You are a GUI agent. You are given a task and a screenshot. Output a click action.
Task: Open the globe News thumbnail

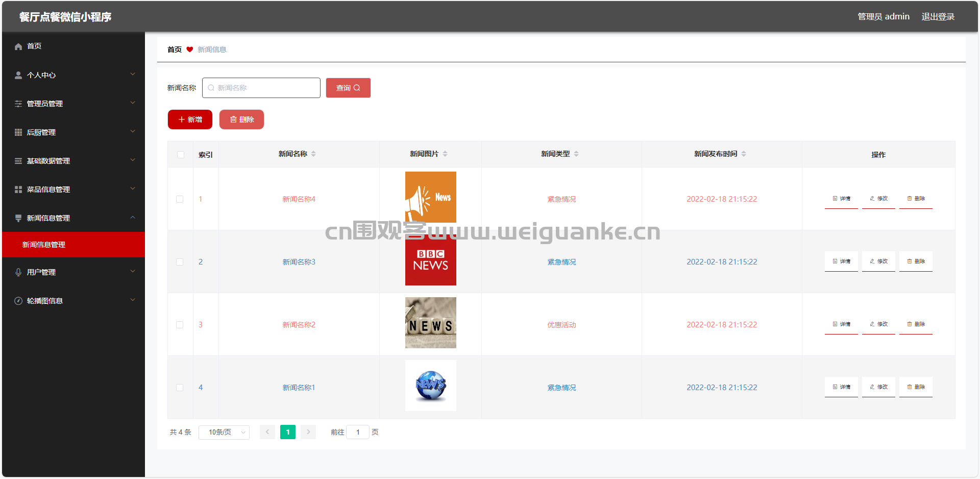pos(431,386)
